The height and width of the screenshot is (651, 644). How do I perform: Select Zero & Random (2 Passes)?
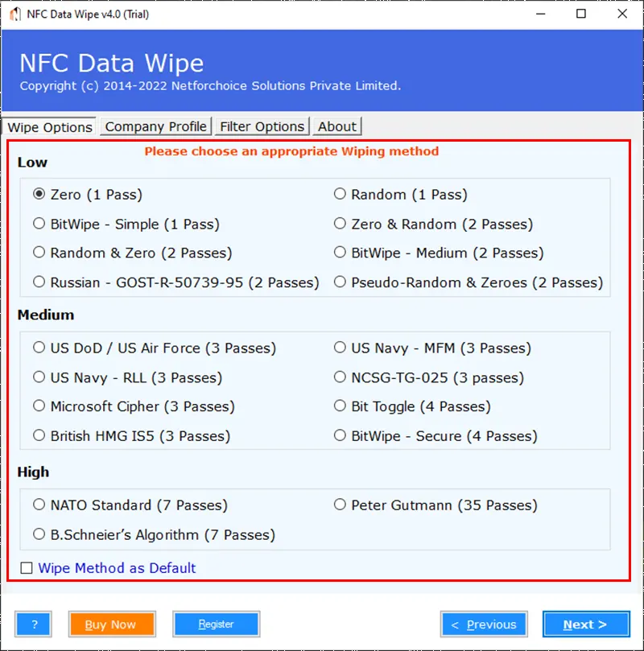click(340, 223)
